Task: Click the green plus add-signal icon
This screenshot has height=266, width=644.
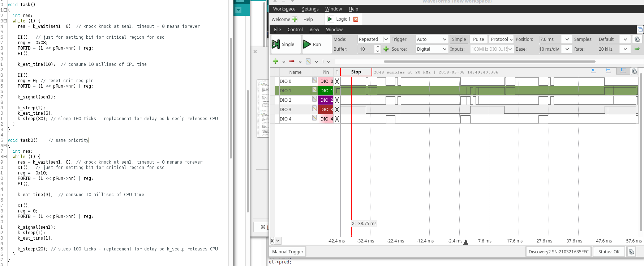Action: 275,61
